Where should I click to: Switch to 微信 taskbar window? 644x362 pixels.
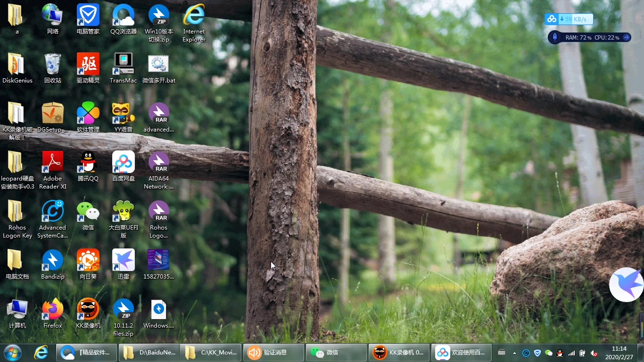336,352
